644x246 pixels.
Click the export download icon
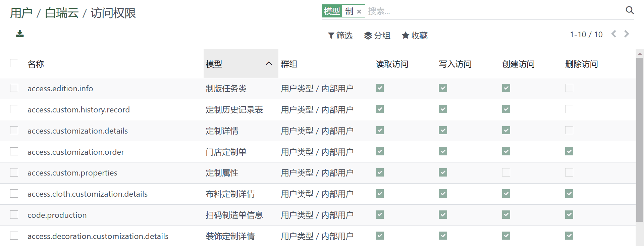tap(20, 34)
